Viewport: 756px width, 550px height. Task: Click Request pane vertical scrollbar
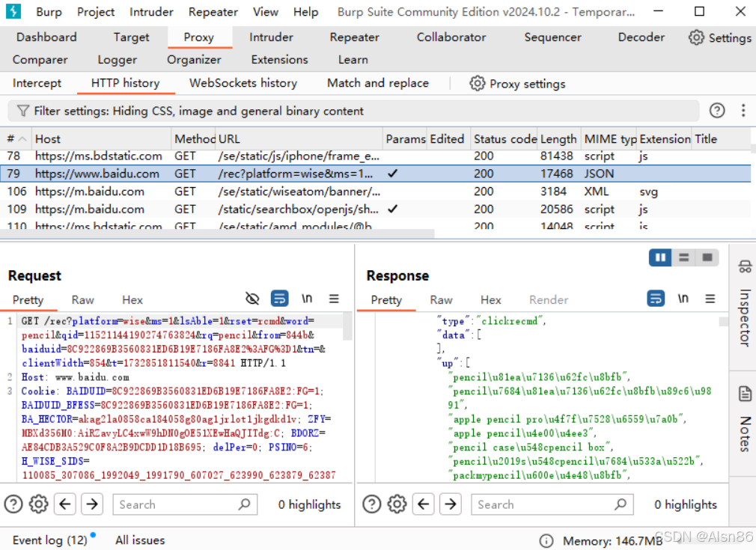click(x=347, y=328)
